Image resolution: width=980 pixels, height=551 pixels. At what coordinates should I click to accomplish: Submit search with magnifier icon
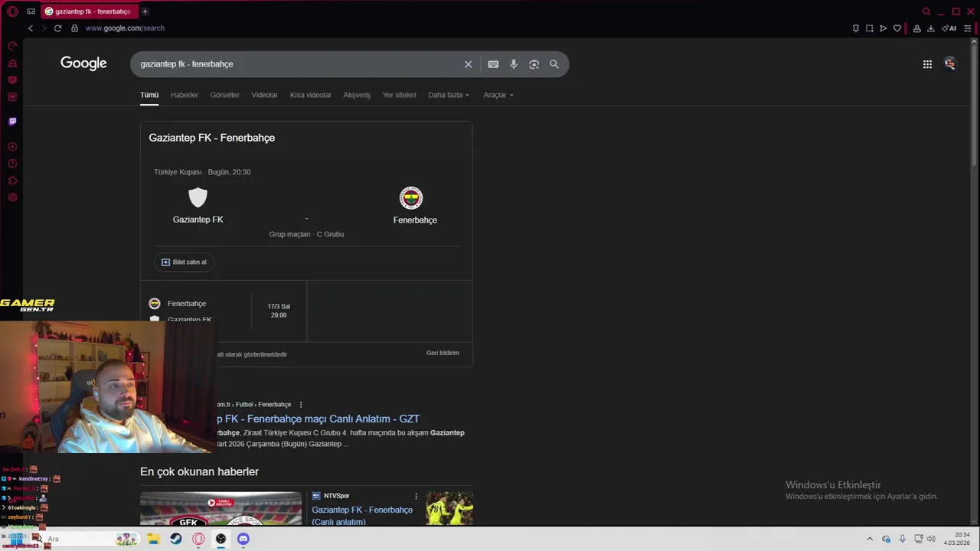point(554,64)
